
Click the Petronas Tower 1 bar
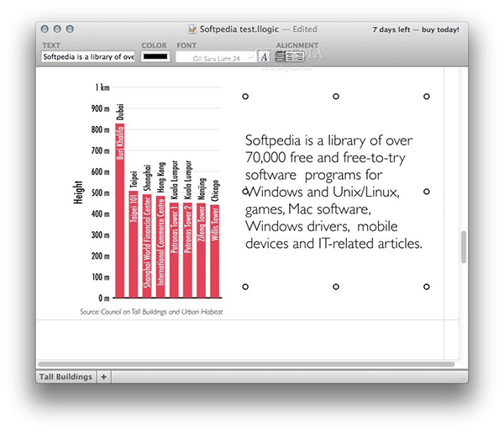click(174, 251)
